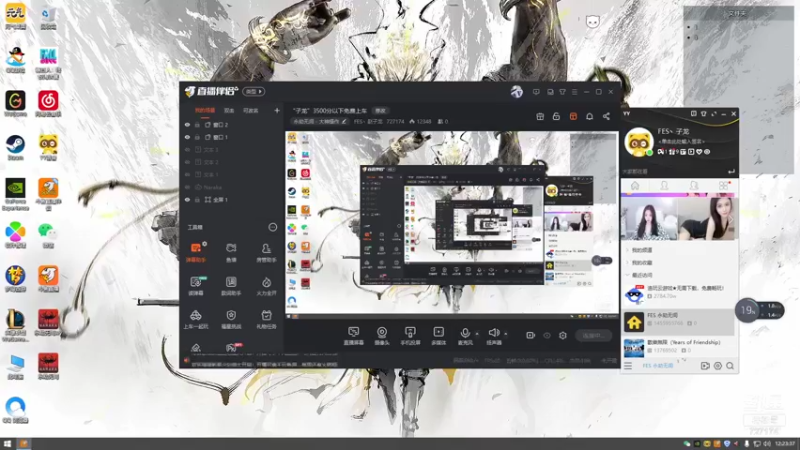This screenshot has width=800, height=450.
Task: Edit the category tag with pencil icon
Action: pos(344,121)
